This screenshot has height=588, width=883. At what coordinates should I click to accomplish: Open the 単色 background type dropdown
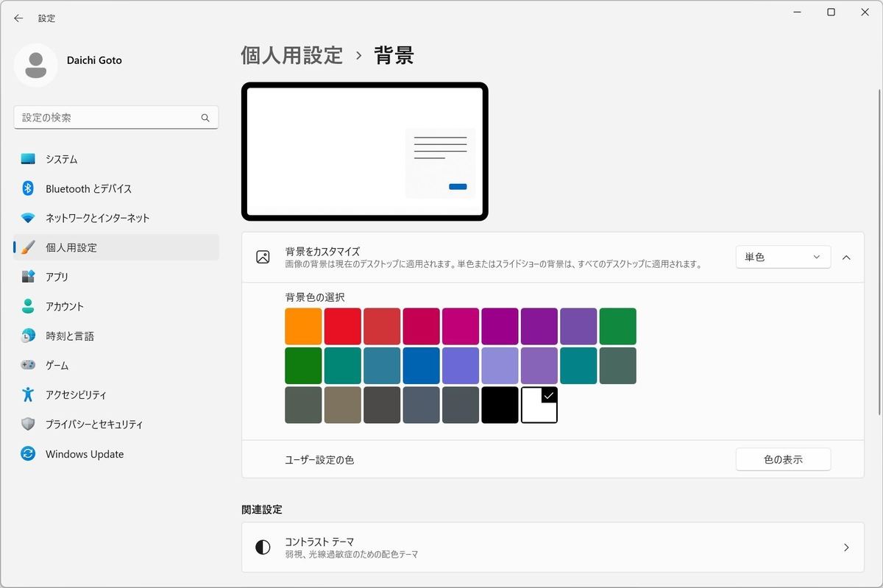(783, 257)
